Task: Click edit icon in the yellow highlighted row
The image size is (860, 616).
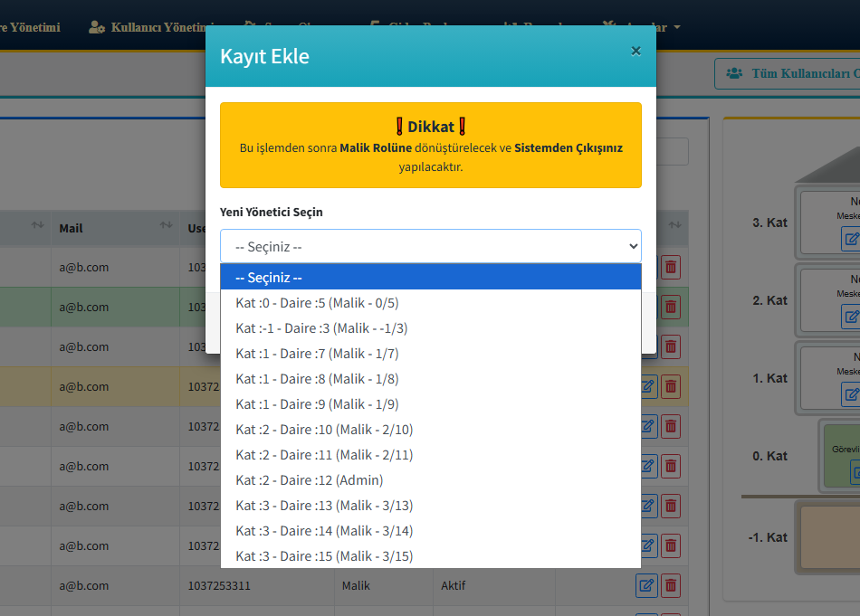Action: tap(647, 386)
